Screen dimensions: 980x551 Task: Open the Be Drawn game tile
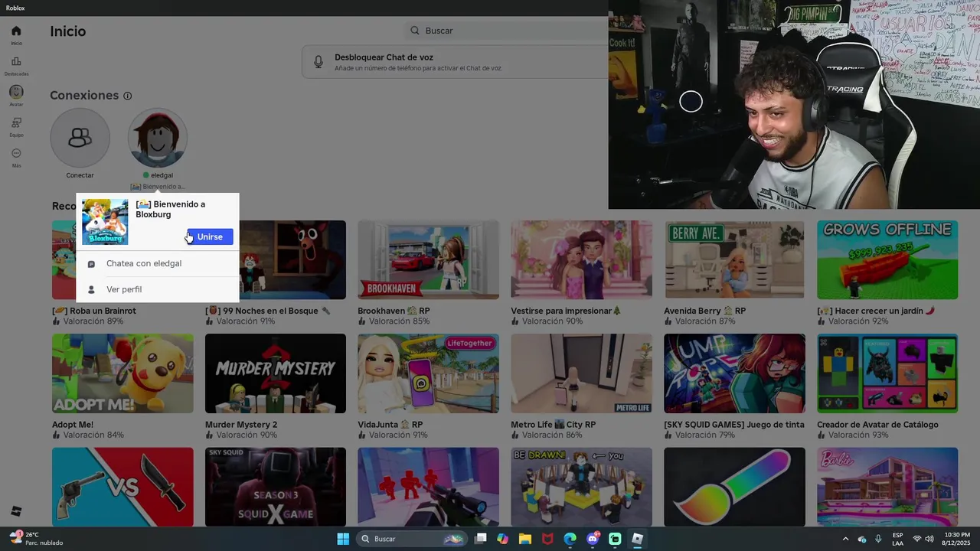coord(581,487)
